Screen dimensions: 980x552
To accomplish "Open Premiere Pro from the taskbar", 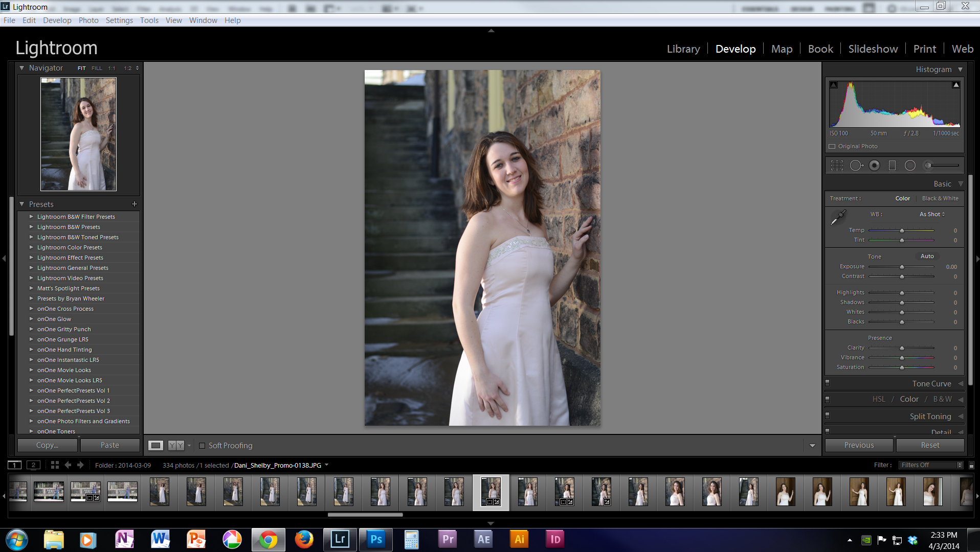I will tap(448, 539).
